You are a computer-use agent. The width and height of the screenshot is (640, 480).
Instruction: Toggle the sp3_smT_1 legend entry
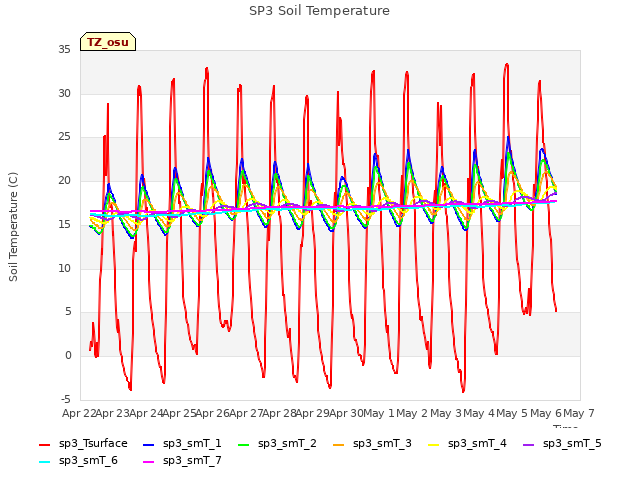182,444
